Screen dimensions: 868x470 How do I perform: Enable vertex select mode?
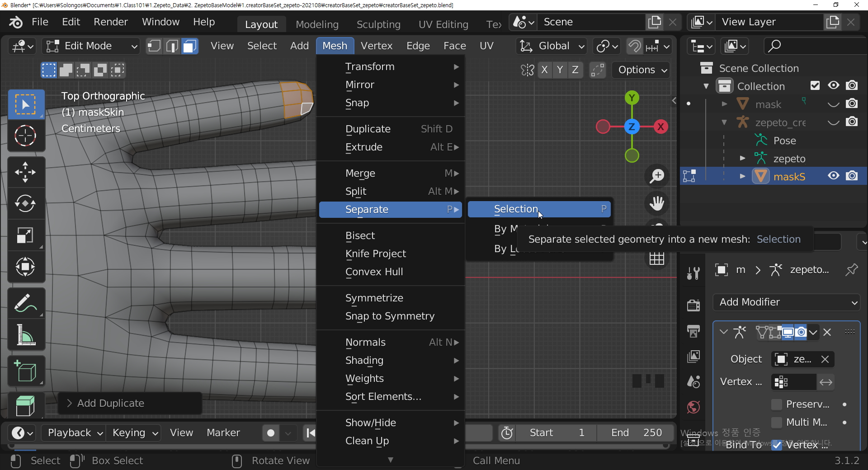[154, 46]
